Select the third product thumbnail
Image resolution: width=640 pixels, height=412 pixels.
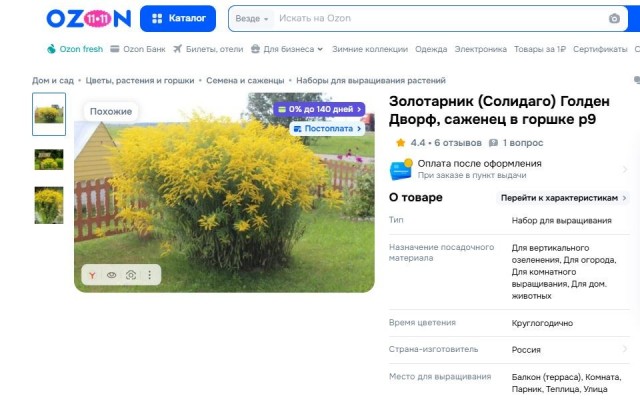(49, 205)
